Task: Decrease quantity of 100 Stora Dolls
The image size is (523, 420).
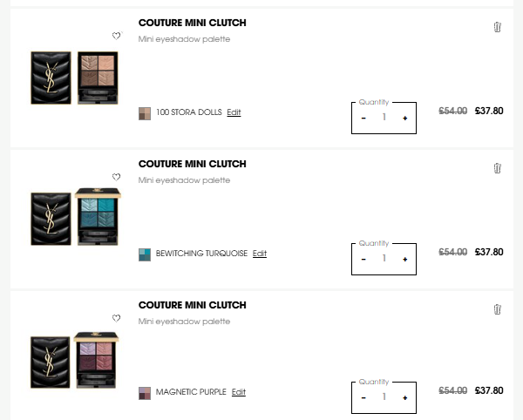Action: click(x=363, y=118)
